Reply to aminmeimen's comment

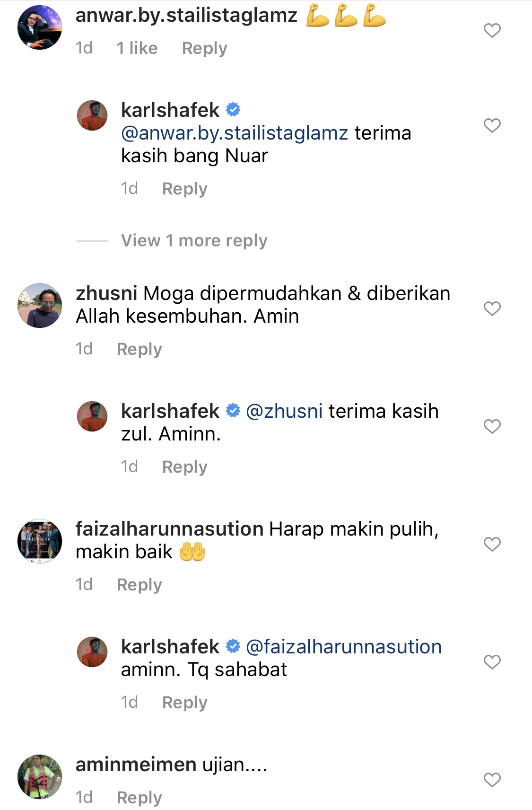coord(139,798)
